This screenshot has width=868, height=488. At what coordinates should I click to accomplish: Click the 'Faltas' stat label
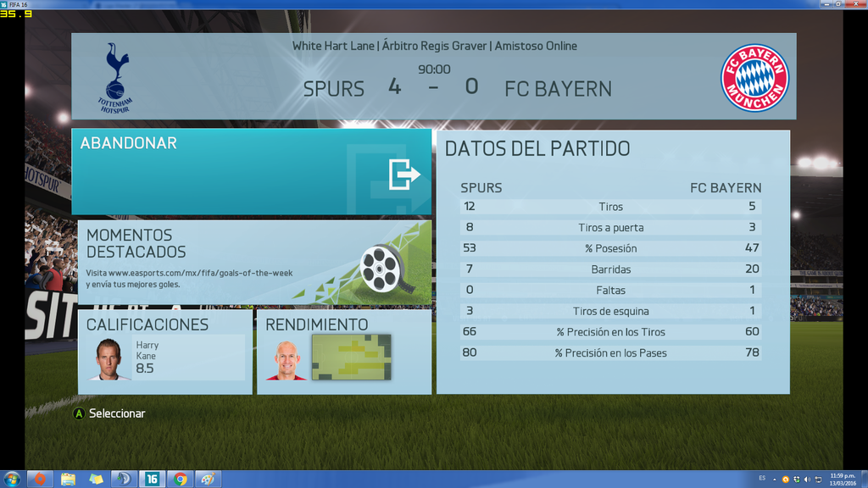[x=610, y=290]
